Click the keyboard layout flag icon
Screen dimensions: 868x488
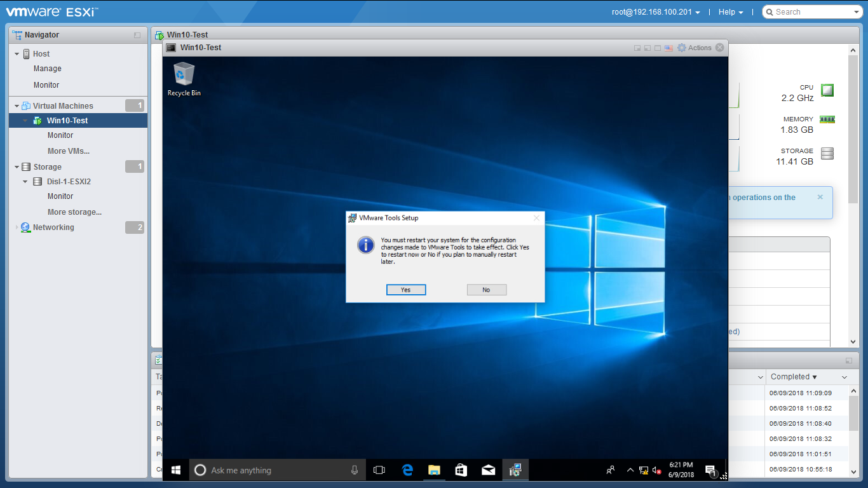click(x=668, y=48)
